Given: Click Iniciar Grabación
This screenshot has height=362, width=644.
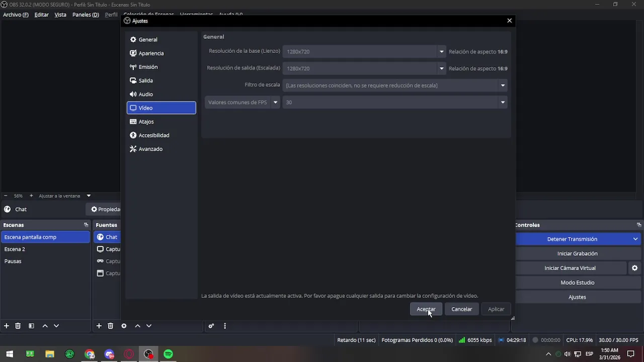Looking at the screenshot, I should click(577, 253).
